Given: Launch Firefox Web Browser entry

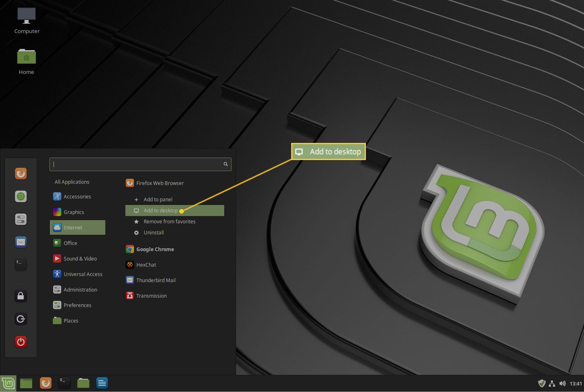Looking at the screenshot, I should pyautogui.click(x=175, y=183).
